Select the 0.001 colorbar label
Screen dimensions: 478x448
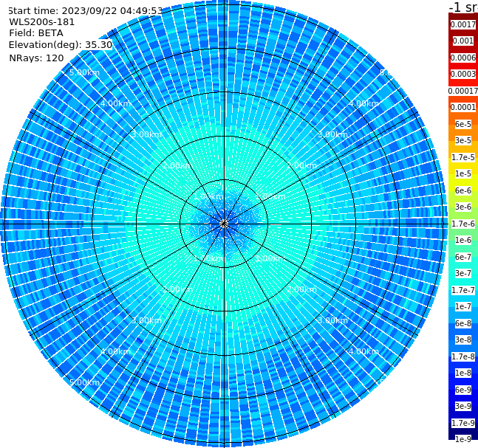[463, 41]
